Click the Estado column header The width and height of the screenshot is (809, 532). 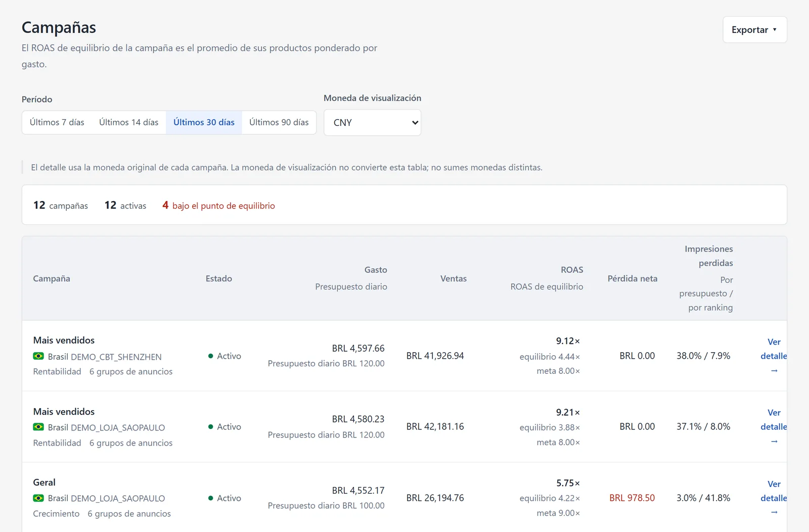[219, 278]
